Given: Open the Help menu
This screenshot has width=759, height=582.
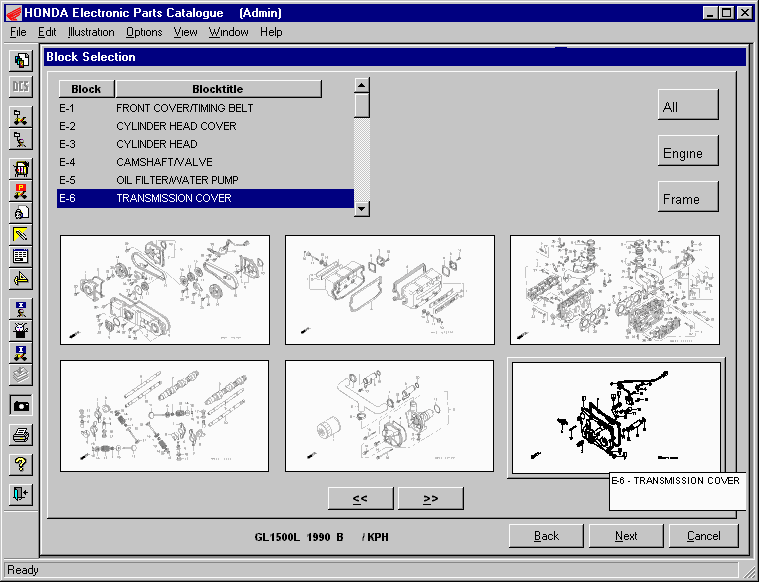Looking at the screenshot, I should pyautogui.click(x=271, y=32).
